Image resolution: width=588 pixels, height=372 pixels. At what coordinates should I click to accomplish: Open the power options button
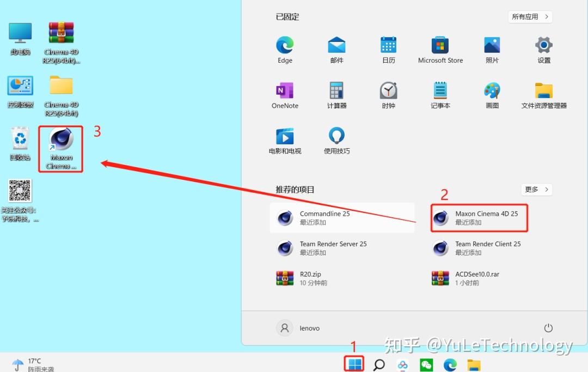[x=548, y=327]
